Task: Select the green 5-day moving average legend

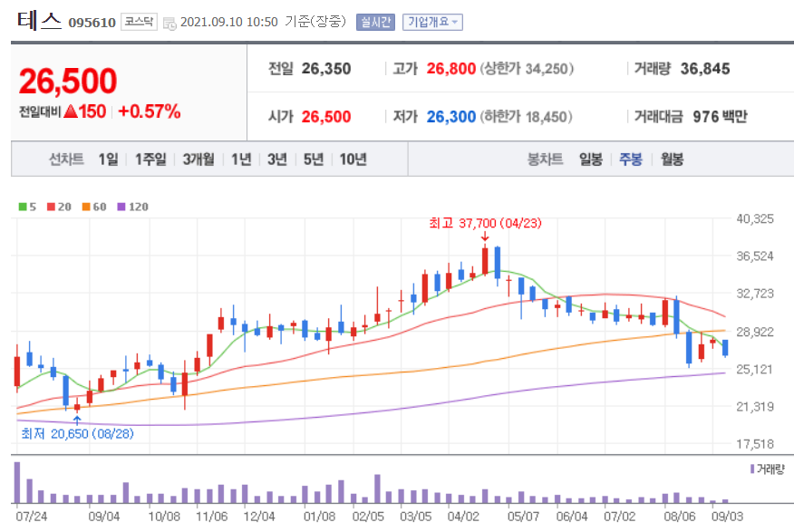Action: pyautogui.click(x=24, y=206)
